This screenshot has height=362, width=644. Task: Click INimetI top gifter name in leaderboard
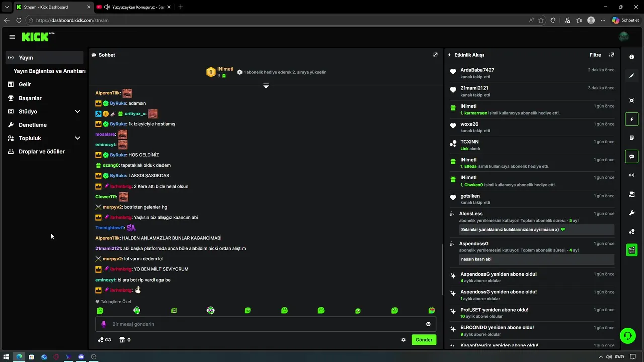pyautogui.click(x=225, y=69)
